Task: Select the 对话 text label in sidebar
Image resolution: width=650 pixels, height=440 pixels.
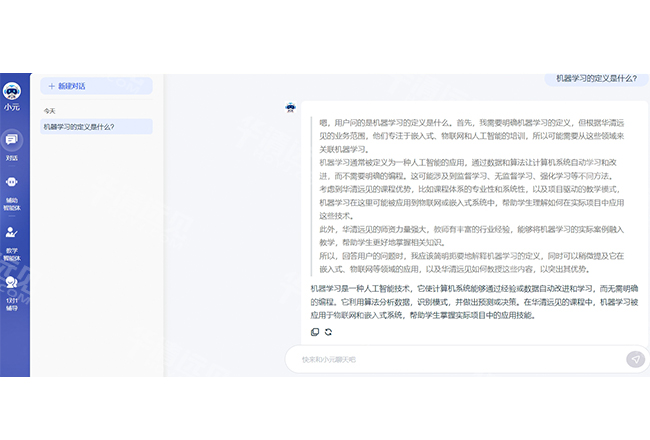Action: (x=12, y=157)
